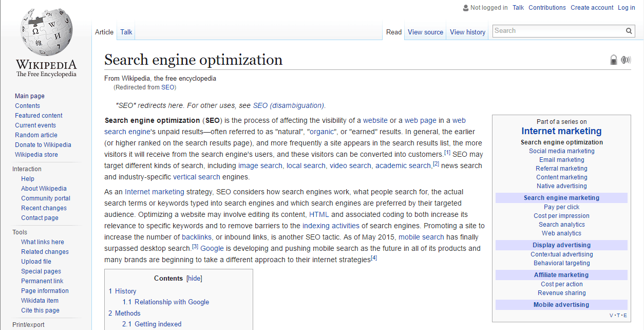The image size is (644, 330).
Task: Jump to History in contents
Action: click(125, 291)
